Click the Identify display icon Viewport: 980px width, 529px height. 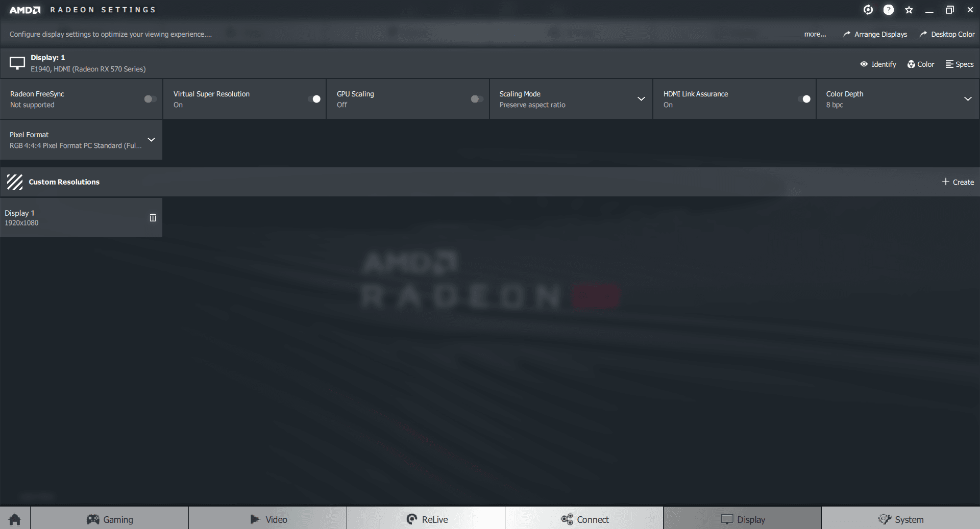point(864,64)
